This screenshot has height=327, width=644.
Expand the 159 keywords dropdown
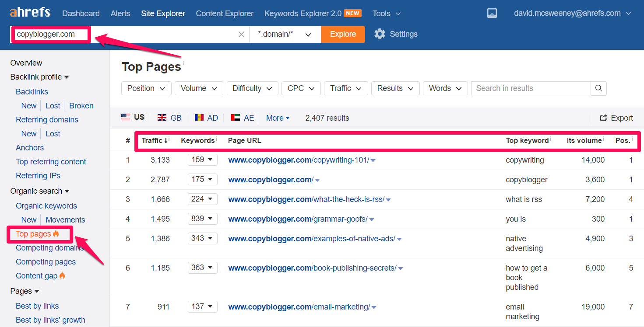[x=202, y=160]
